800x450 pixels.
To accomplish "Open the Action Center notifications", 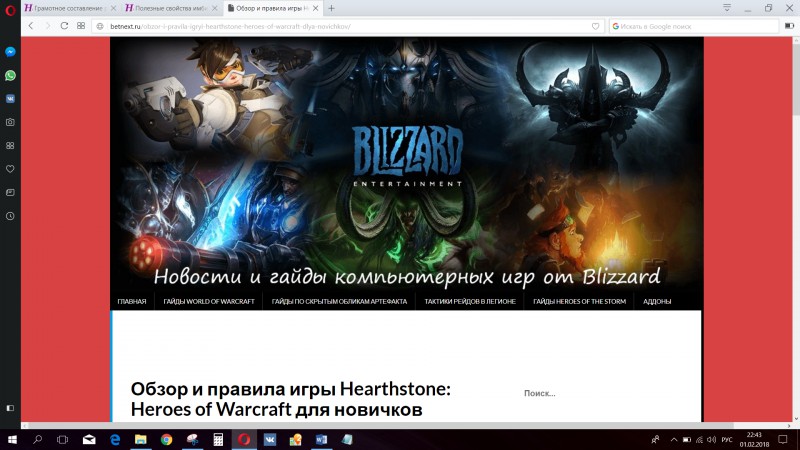I will (783, 439).
